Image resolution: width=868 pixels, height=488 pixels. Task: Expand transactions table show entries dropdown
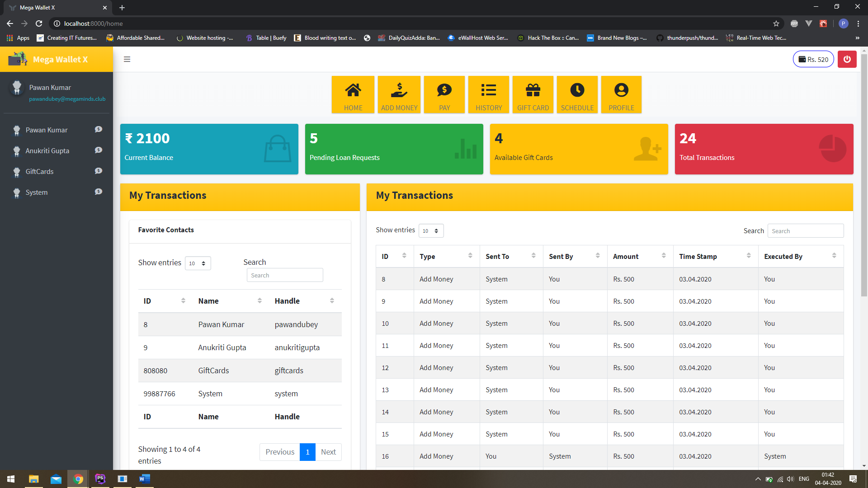(431, 231)
